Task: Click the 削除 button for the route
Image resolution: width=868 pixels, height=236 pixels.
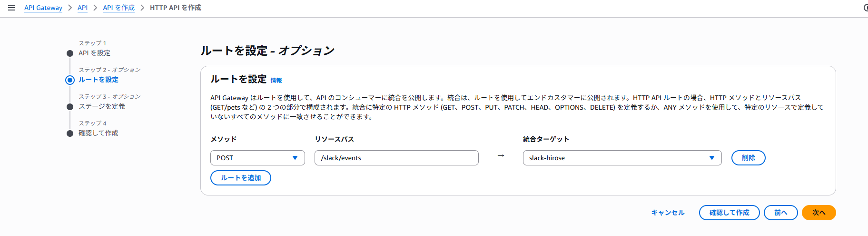Action: coord(748,158)
